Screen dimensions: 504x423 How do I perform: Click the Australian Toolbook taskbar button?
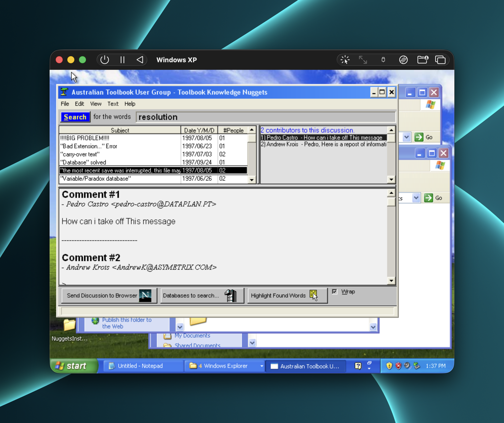click(305, 366)
